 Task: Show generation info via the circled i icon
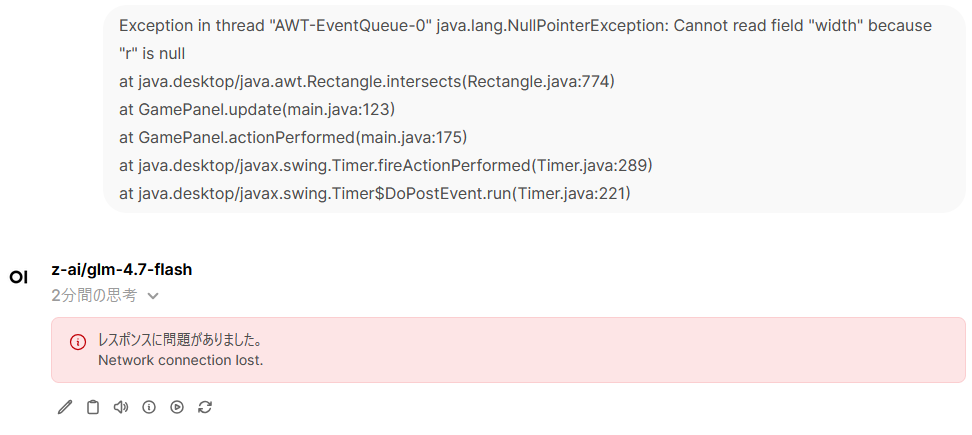tap(149, 407)
